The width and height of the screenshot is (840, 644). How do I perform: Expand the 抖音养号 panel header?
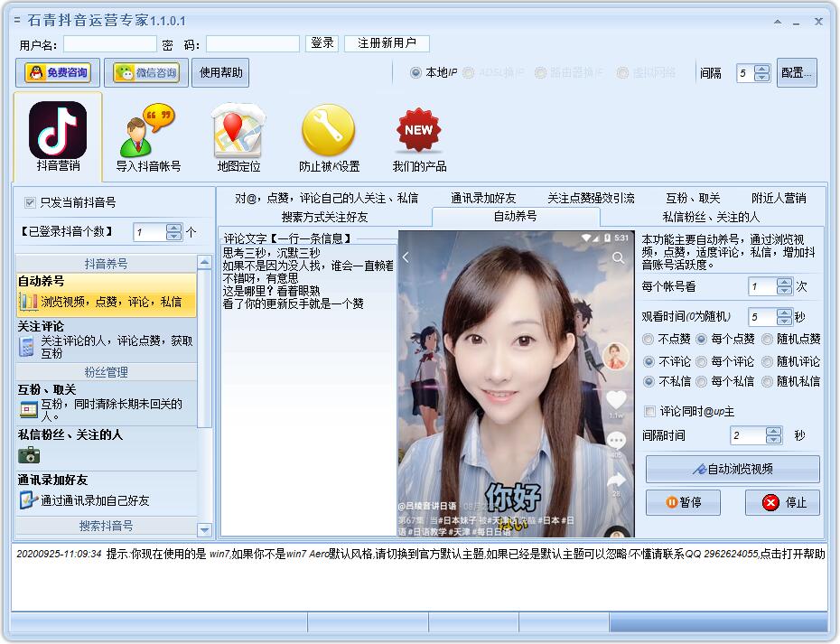107,262
